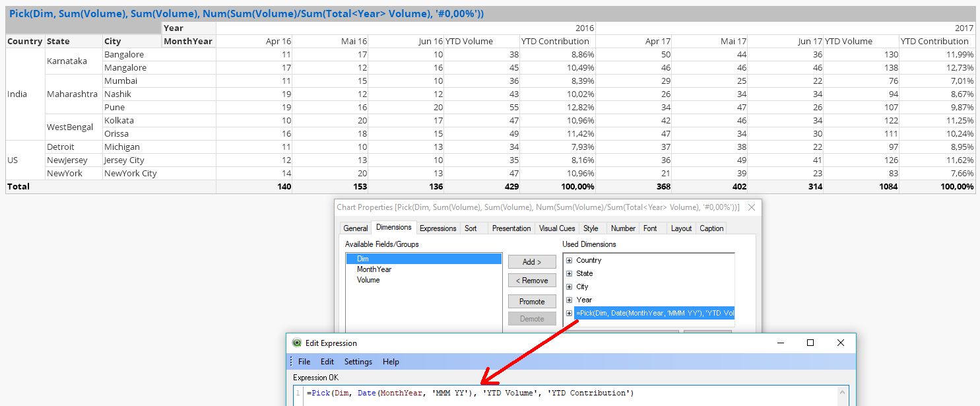
Task: Open the Expressions tab
Action: tap(438, 228)
